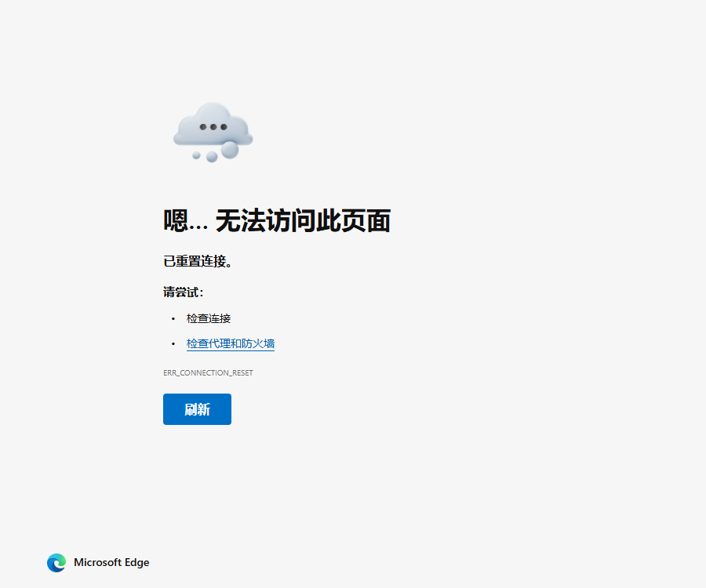Click the heading 嗯… 无法访问此页面
This screenshot has height=588, width=706.
pyautogui.click(x=277, y=220)
